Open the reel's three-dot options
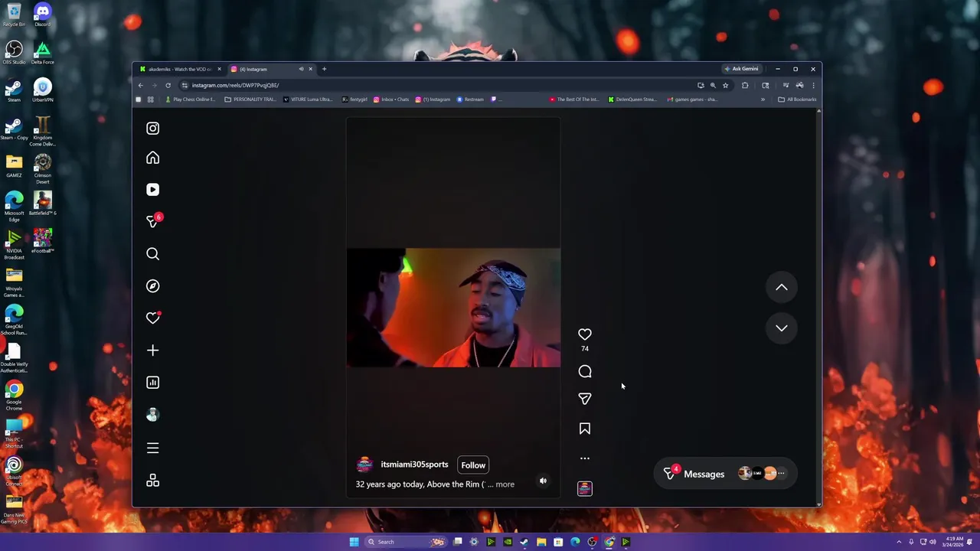This screenshot has height=551, width=980. pyautogui.click(x=585, y=458)
